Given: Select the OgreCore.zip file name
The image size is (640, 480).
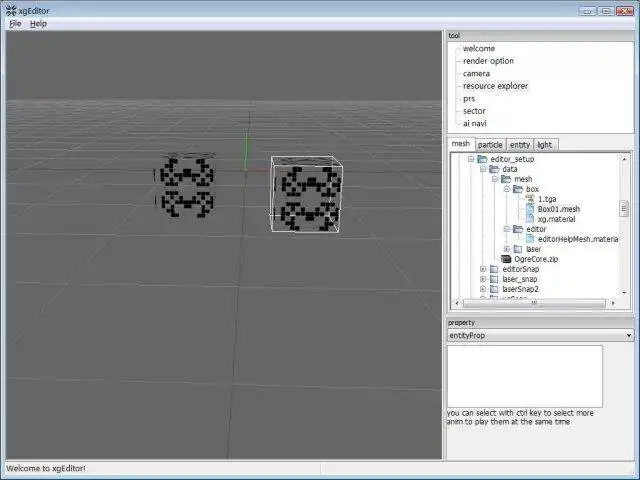Looking at the screenshot, I should pos(536,259).
